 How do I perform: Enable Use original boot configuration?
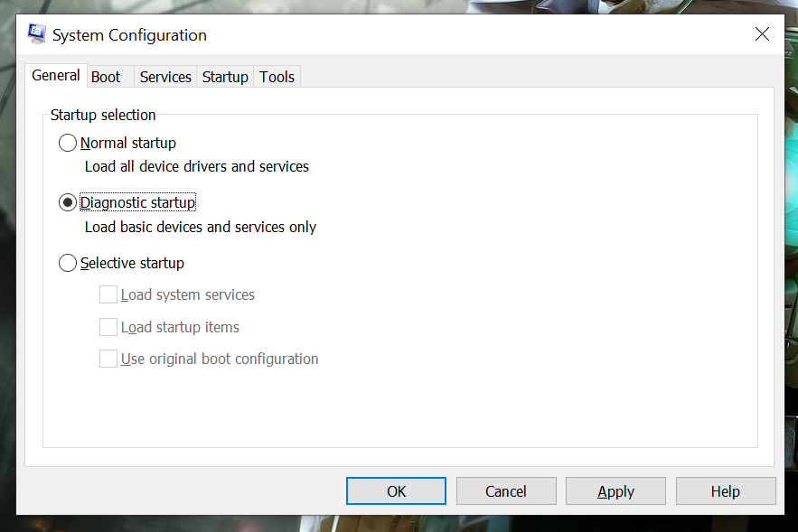108,358
